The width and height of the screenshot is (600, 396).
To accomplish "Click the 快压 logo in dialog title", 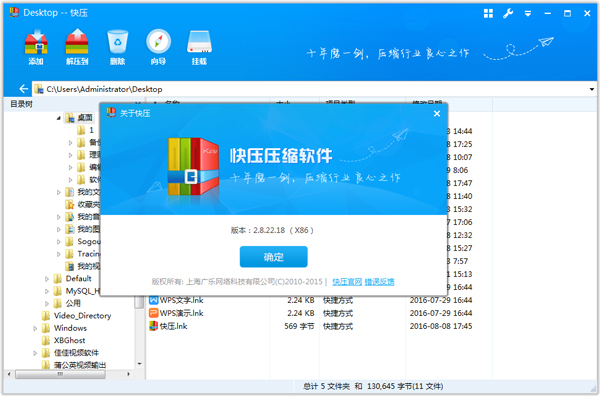I will pos(111,113).
